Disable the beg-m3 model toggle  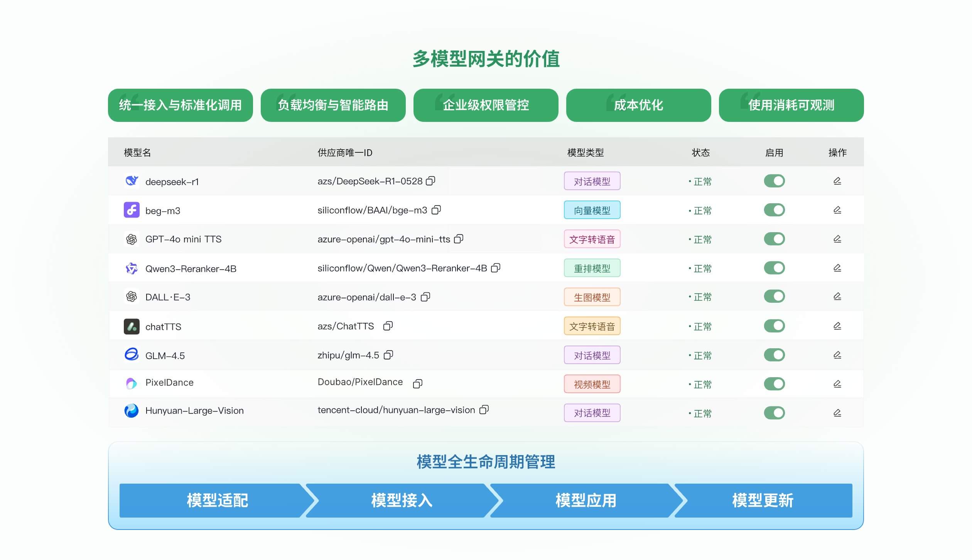[774, 210]
